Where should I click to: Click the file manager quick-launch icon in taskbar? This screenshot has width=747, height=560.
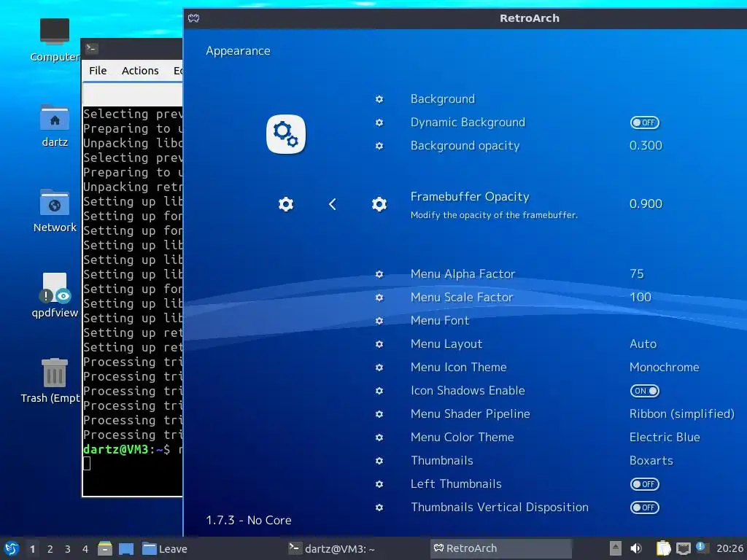point(105,548)
